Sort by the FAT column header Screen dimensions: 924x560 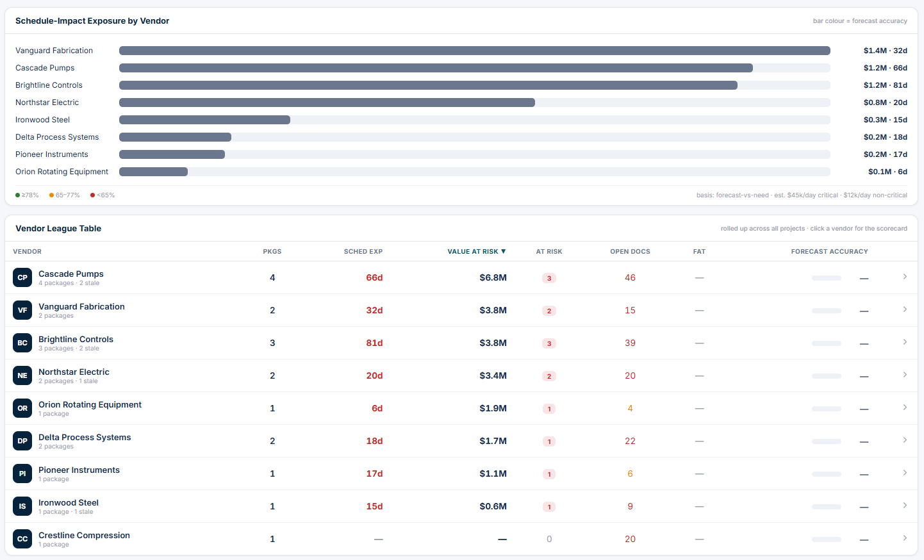pyautogui.click(x=699, y=252)
